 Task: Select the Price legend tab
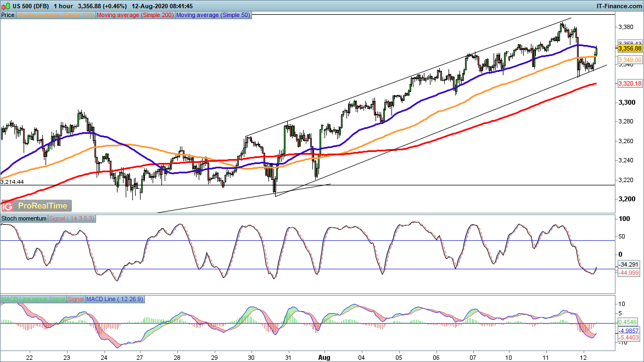8,15
